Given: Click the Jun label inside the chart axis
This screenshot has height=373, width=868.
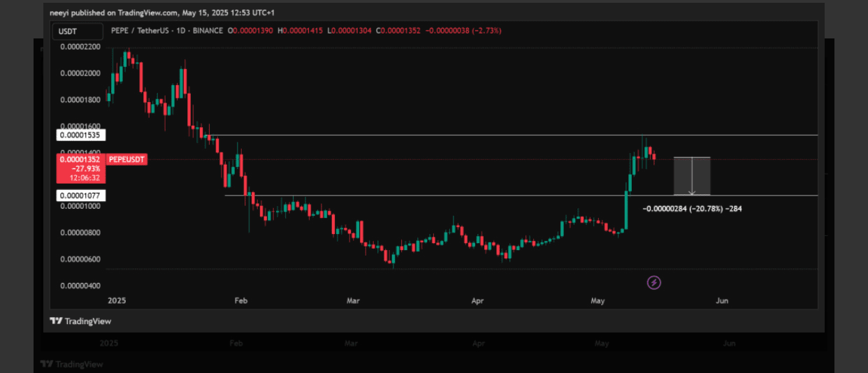Looking at the screenshot, I should (x=722, y=300).
